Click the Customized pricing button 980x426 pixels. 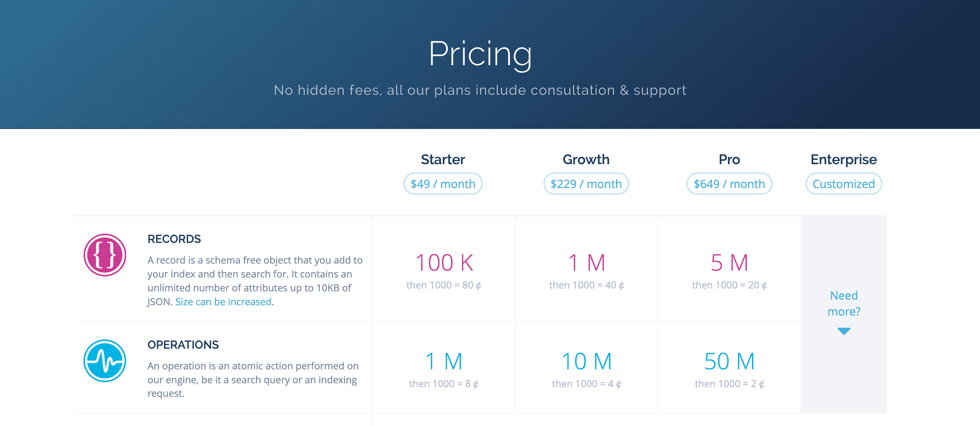point(843,184)
